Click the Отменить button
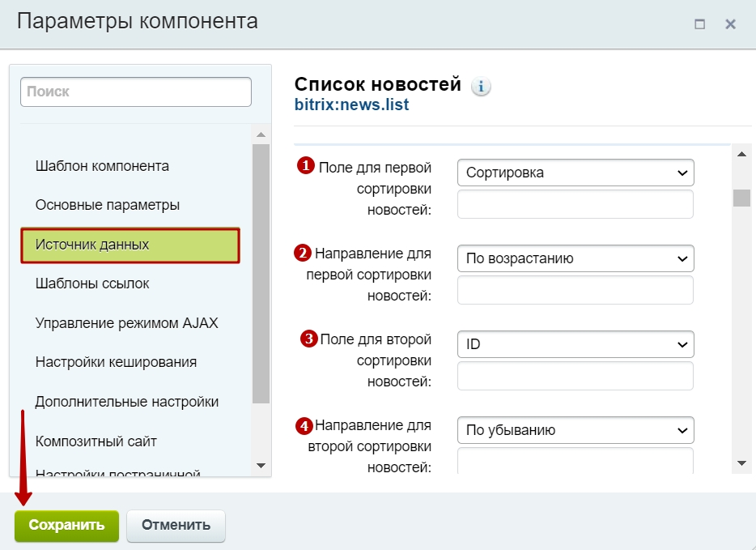The image size is (756, 550). (176, 525)
